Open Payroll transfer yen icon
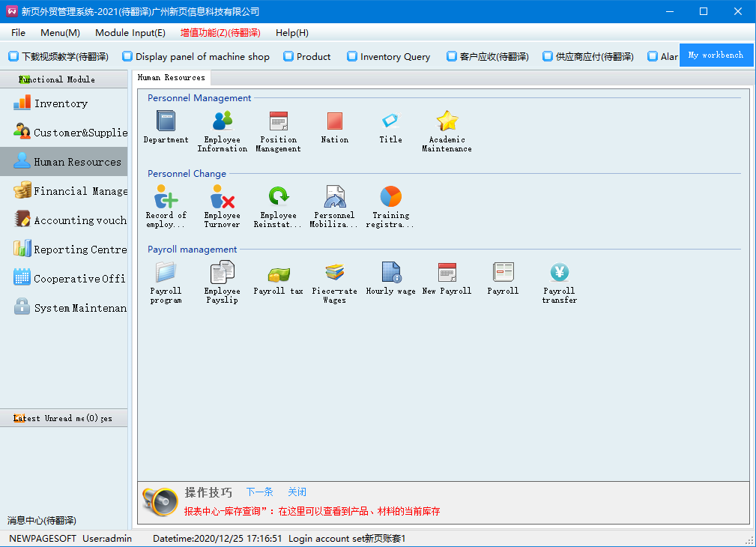Screen dimensions: 756x547 click(559, 273)
